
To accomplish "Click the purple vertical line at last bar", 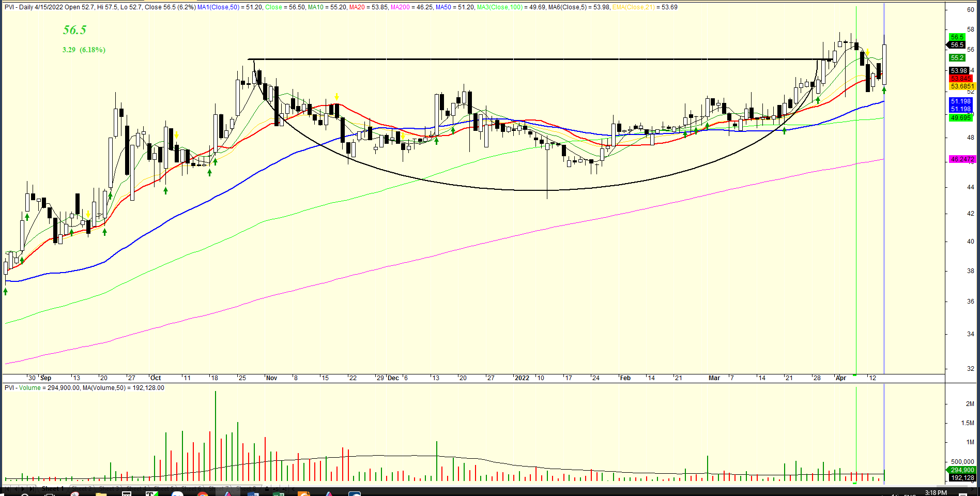I will point(884,233).
